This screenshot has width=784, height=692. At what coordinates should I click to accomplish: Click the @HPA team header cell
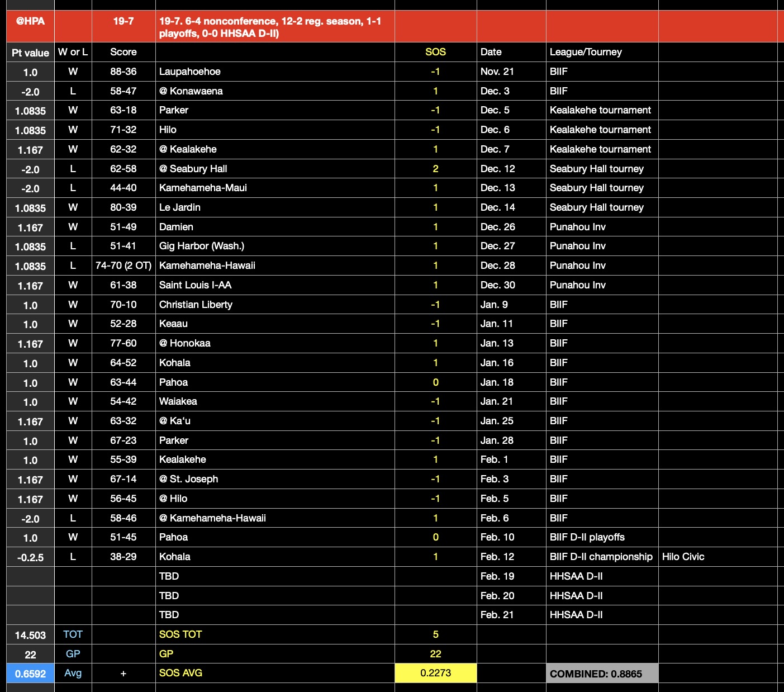(x=30, y=26)
